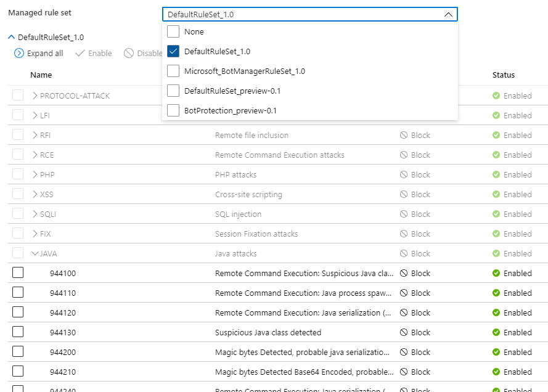Click the Block icon in the SQLI row
Viewport: 548px width, 392px height.
[x=404, y=214]
